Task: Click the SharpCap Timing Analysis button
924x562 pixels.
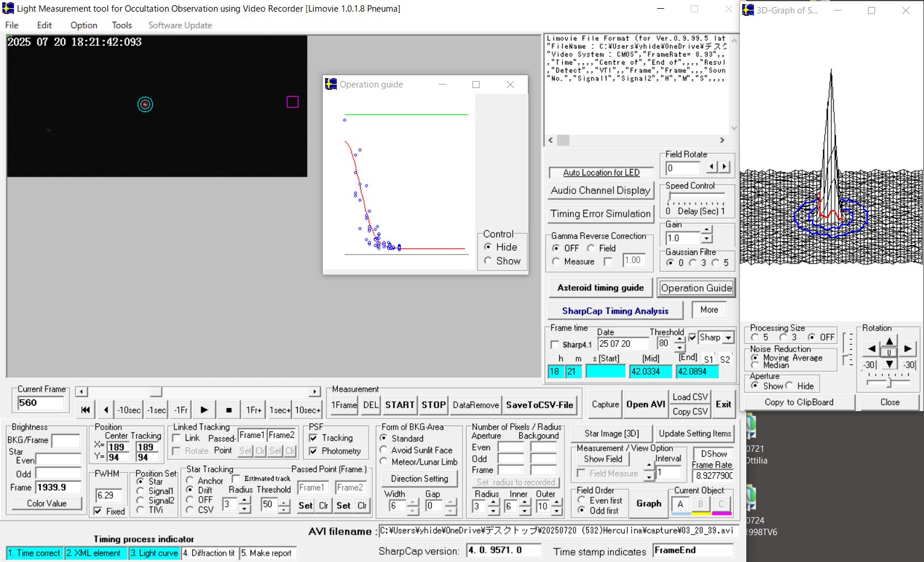Action: [x=615, y=311]
